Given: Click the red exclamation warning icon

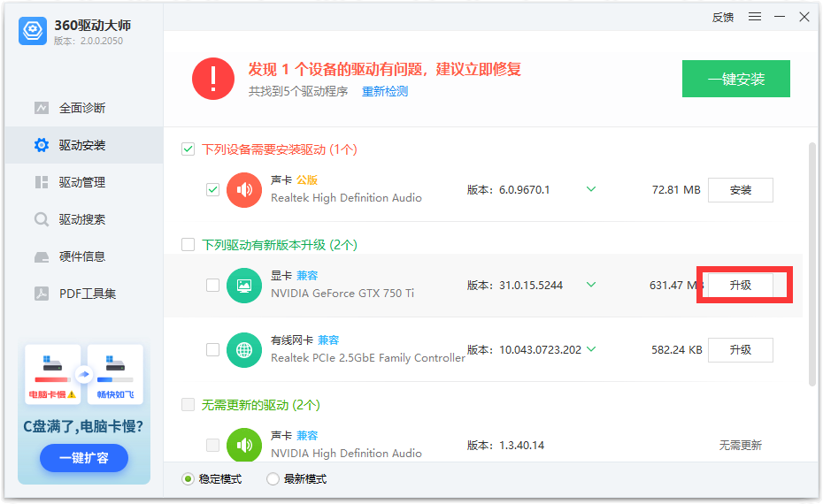Looking at the screenshot, I should pyautogui.click(x=213, y=79).
